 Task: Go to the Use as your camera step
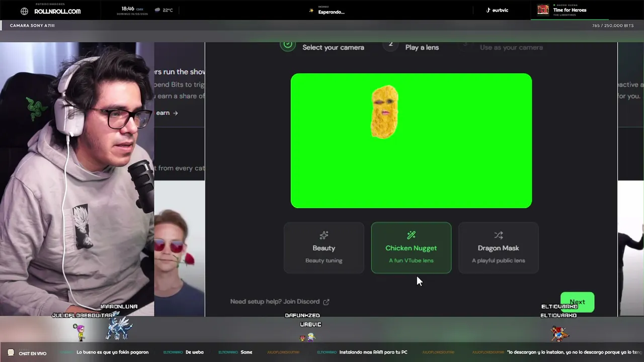511,47
